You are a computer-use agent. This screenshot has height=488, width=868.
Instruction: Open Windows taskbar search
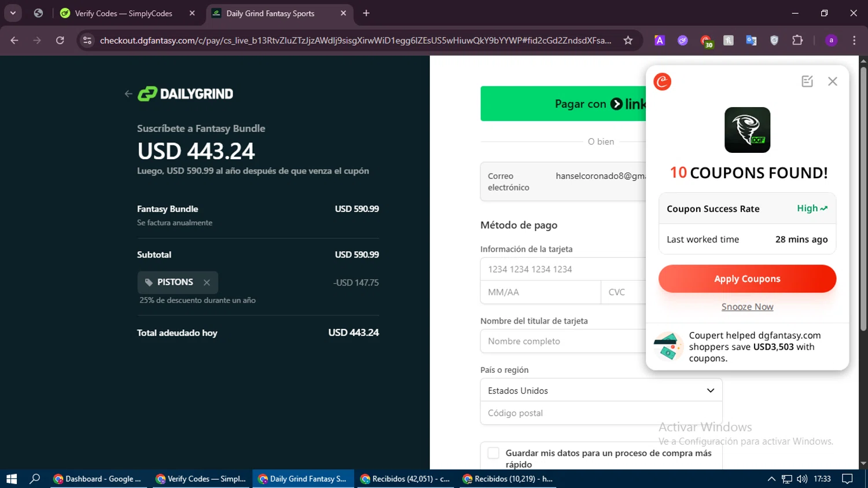(x=35, y=479)
